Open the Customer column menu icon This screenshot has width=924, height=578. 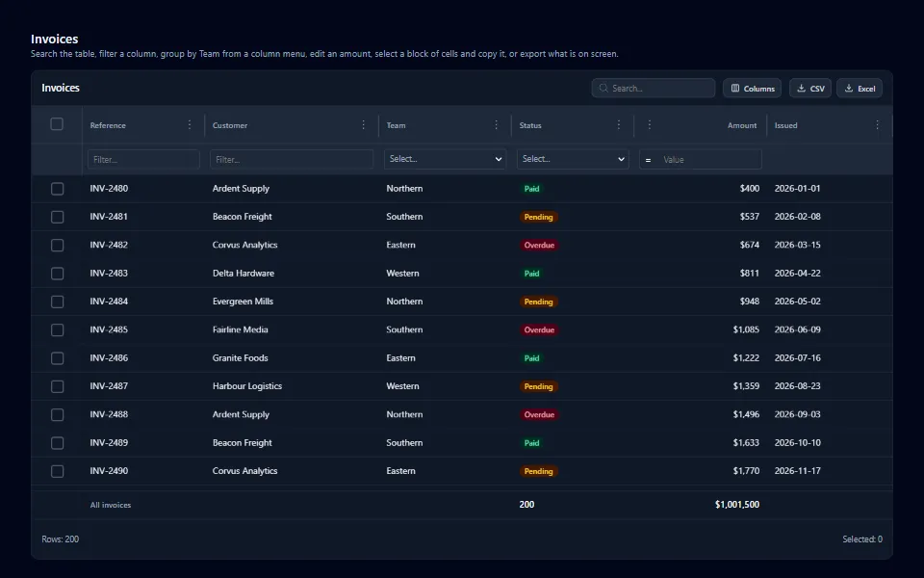coord(363,124)
